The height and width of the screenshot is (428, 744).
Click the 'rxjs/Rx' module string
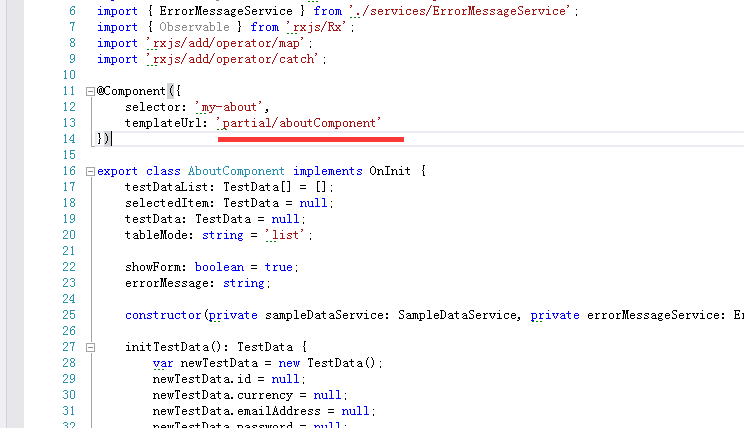point(316,27)
